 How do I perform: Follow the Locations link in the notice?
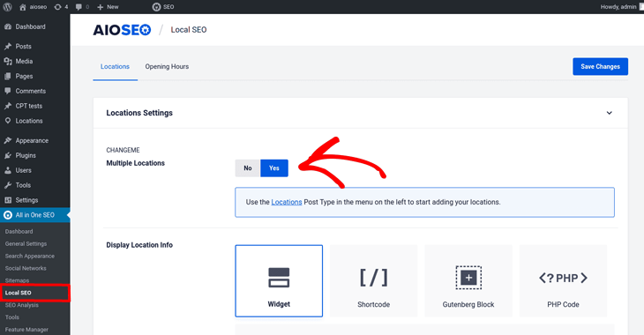tap(287, 202)
